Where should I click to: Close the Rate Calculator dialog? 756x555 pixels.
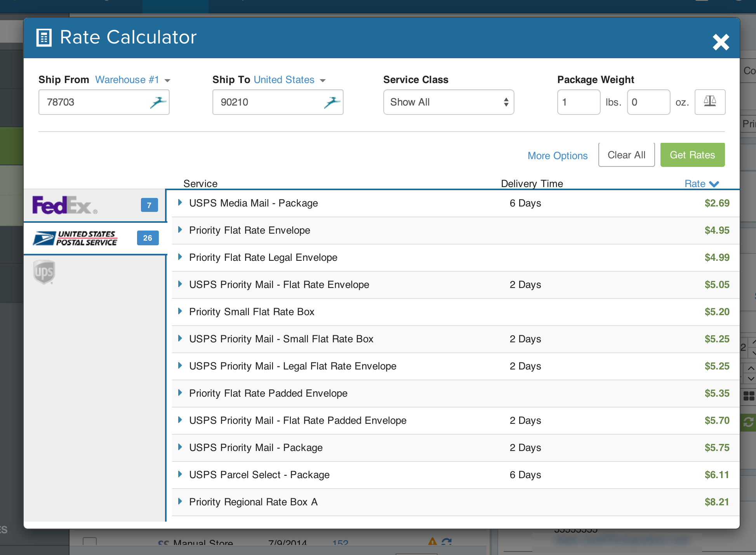click(x=721, y=42)
